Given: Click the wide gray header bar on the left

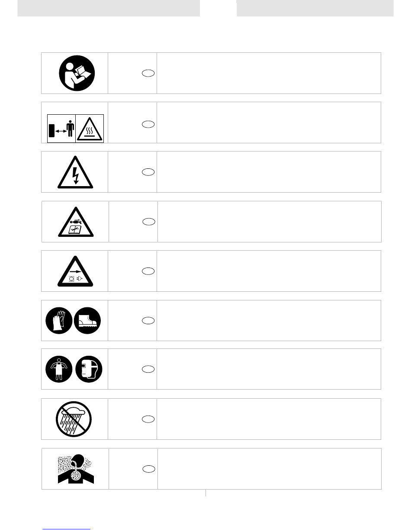Looking at the screenshot, I should point(109,8).
